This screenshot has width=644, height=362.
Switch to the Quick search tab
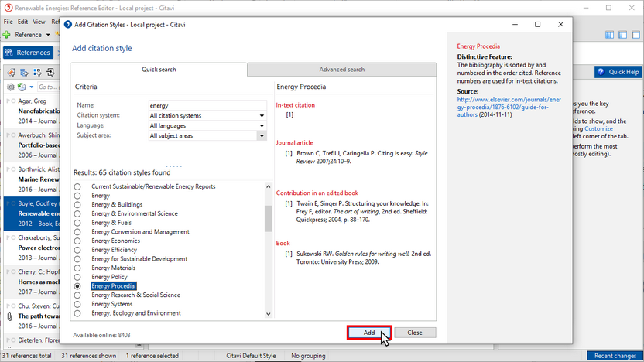pos(159,70)
